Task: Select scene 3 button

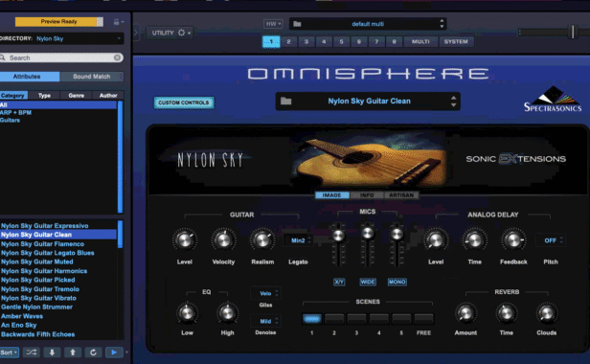Action: coord(356,319)
